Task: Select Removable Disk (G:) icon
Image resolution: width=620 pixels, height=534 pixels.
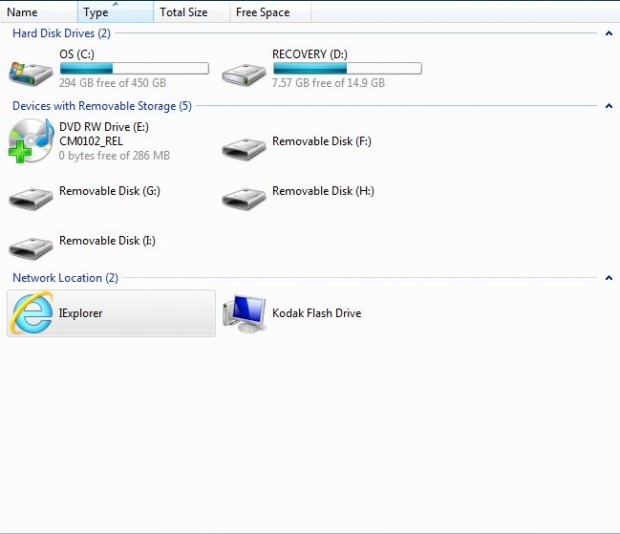Action: [x=30, y=197]
